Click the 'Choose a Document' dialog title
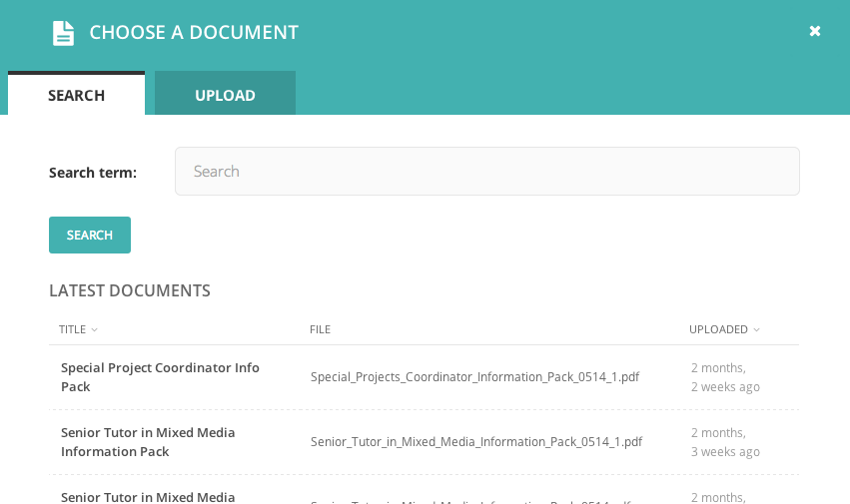The width and height of the screenshot is (850, 504). [194, 32]
